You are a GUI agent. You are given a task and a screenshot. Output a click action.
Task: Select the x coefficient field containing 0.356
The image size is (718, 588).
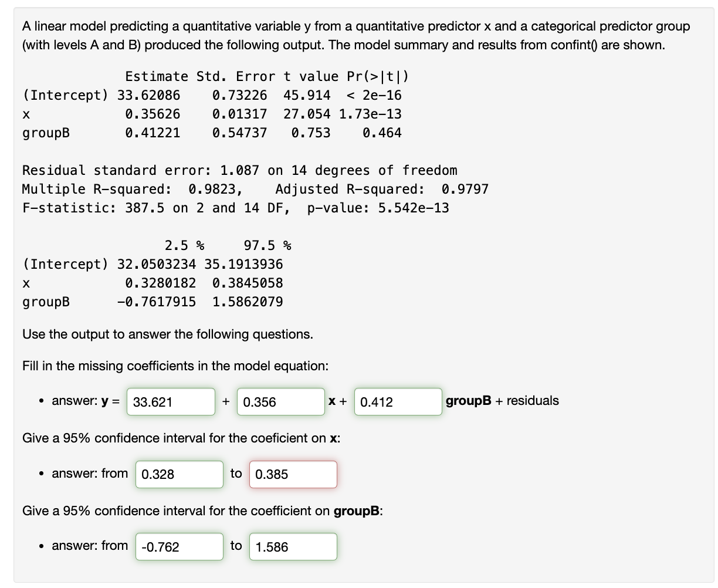click(280, 401)
